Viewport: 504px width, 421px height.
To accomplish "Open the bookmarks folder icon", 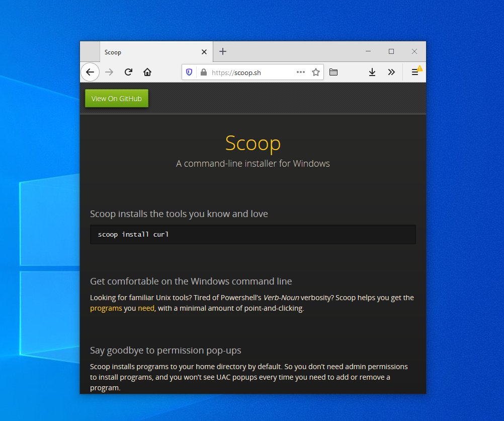I will [x=333, y=72].
